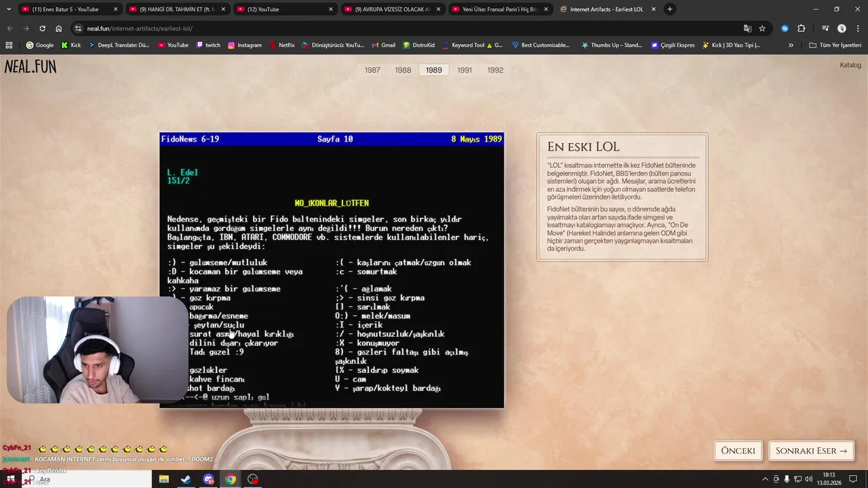Open the Dönüştürücü YouTube bookmark
868x488 pixels.
tap(333, 45)
